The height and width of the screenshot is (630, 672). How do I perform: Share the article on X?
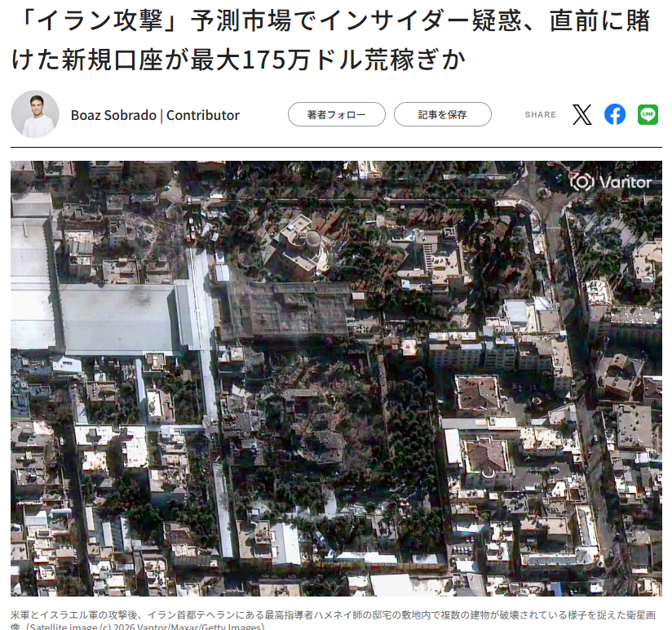pos(581,115)
